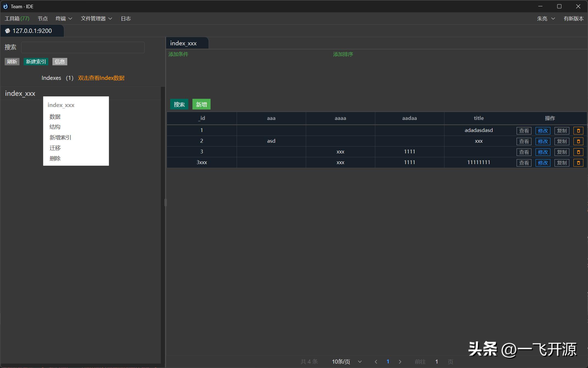This screenshot has height=368, width=588.
Task: Click the green 新增 button
Action: point(201,104)
